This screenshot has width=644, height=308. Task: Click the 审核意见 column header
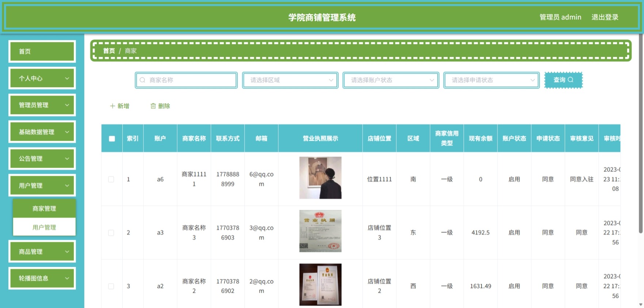582,138
